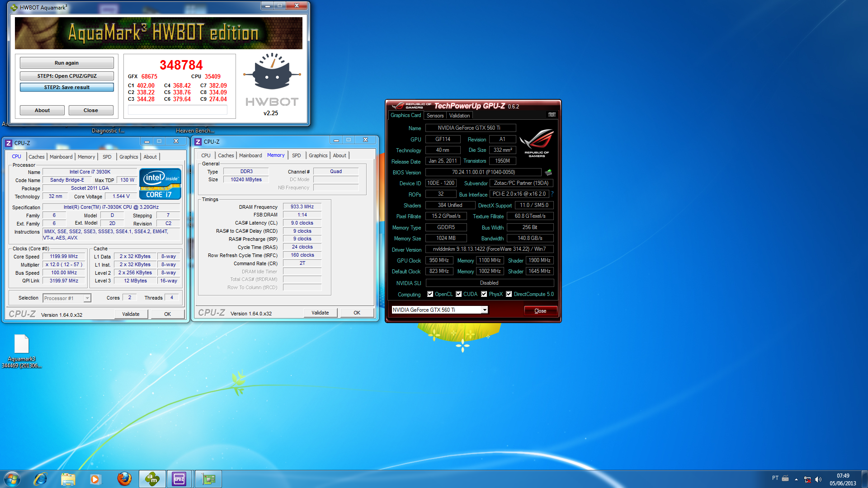Click the Aquamark score 348784
Viewport: 868px width, 488px height.
181,65
